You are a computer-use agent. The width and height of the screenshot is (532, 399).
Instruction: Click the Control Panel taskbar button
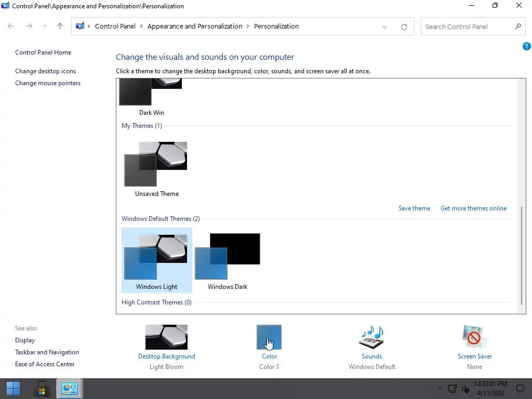pos(70,389)
